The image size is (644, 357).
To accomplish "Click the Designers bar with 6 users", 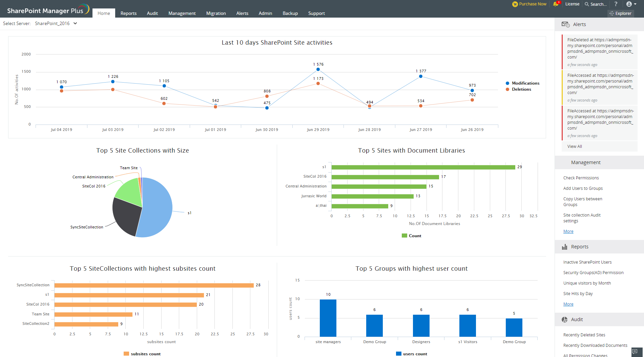I will (421, 326).
